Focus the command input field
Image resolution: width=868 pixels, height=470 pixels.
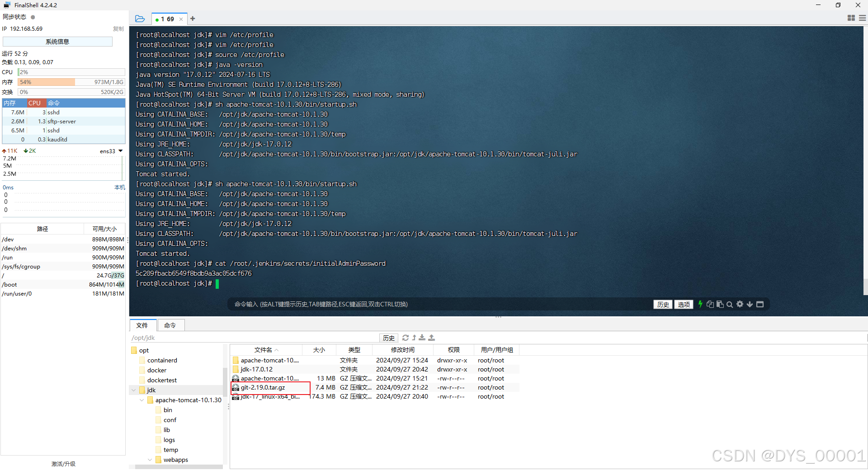(x=441, y=304)
